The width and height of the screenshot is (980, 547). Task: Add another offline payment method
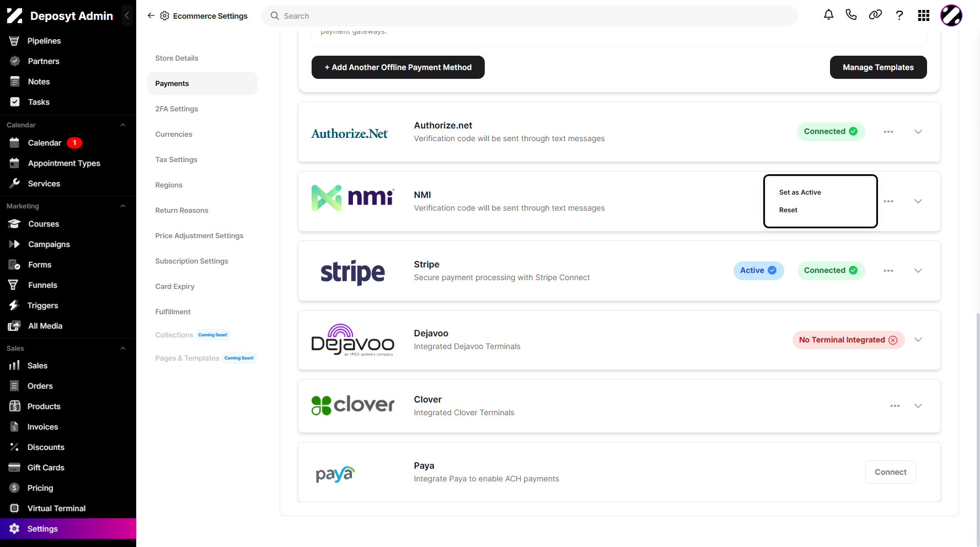(x=398, y=67)
